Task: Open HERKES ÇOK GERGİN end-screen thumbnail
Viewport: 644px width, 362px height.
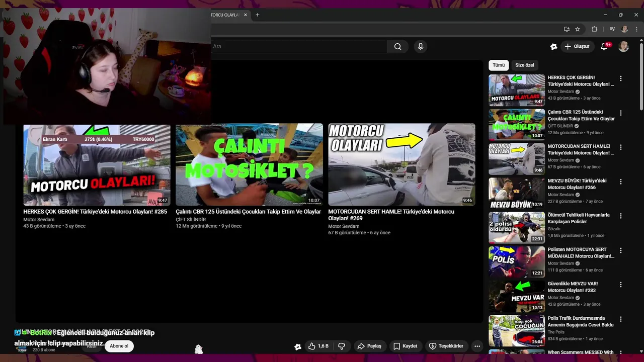Action: (97, 165)
